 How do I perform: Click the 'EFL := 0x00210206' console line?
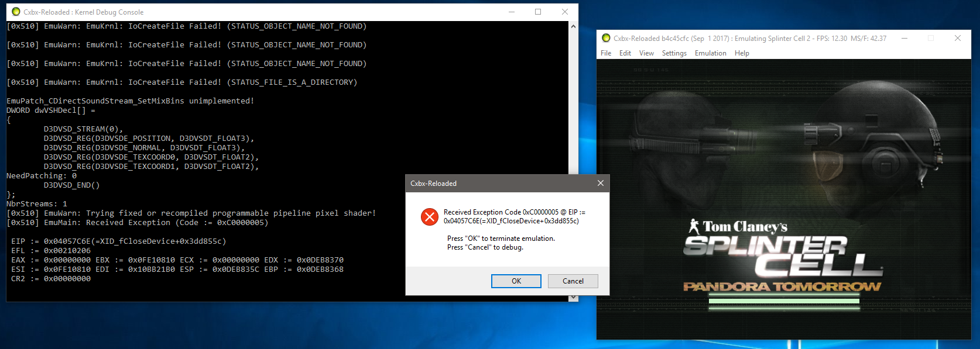pyautogui.click(x=50, y=251)
